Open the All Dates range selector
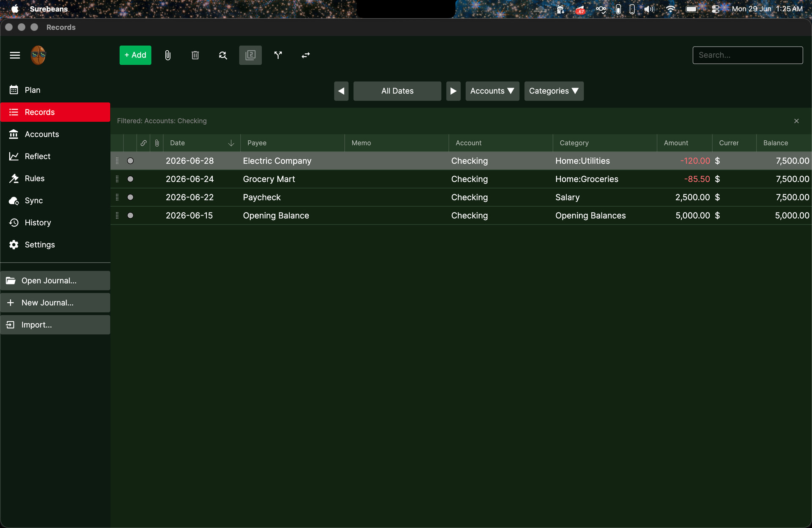Viewport: 812px width, 528px height. pyautogui.click(x=397, y=91)
